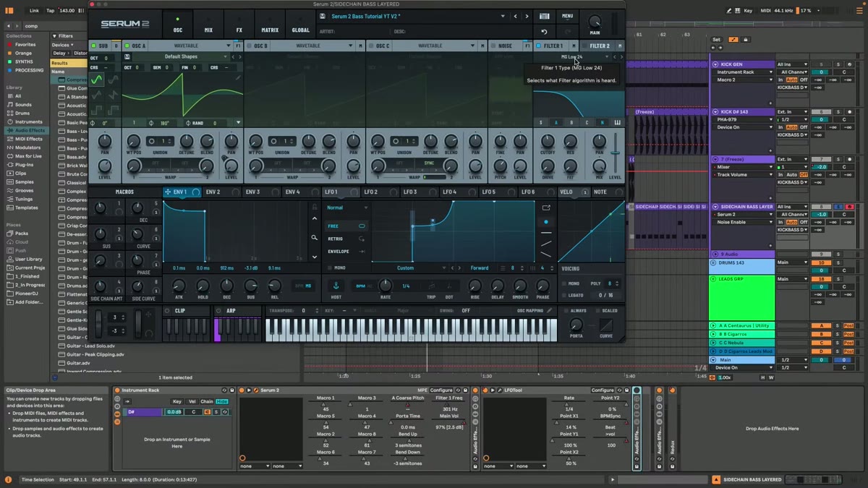This screenshot has height=488, width=868.
Task: Click the Link button in Ableton
Action: point(34,11)
